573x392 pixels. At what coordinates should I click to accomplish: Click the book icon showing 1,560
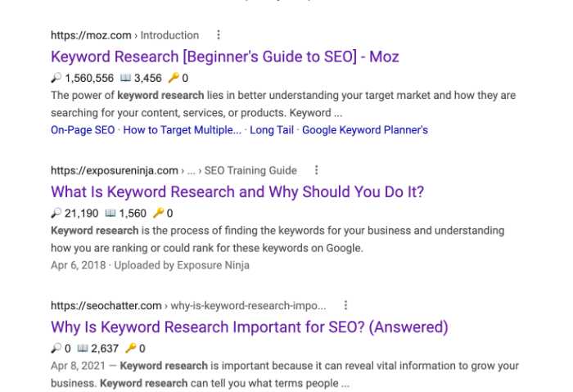click(111, 213)
